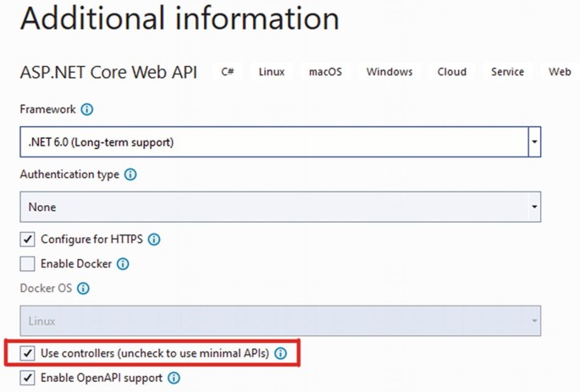The image size is (580, 392).
Task: Click the C# tag
Action: click(228, 72)
